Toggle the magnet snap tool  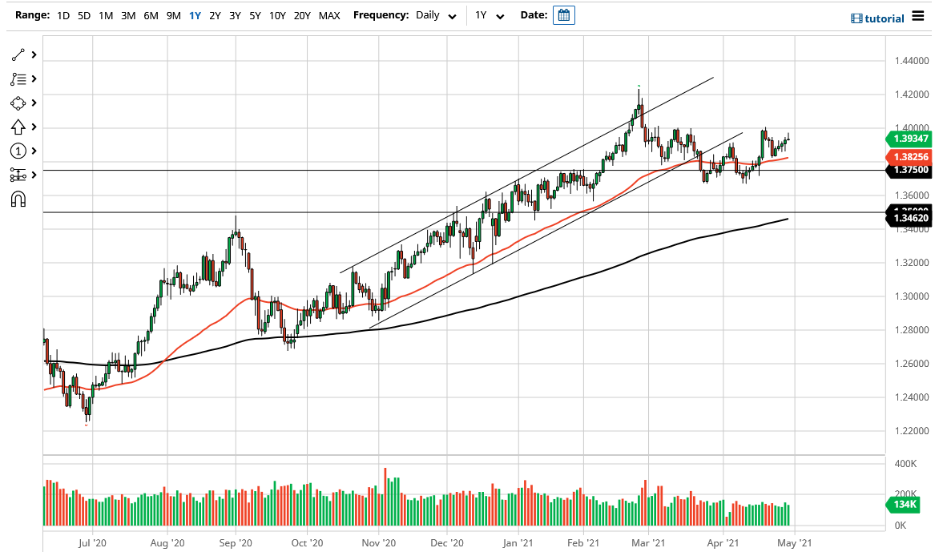click(16, 199)
